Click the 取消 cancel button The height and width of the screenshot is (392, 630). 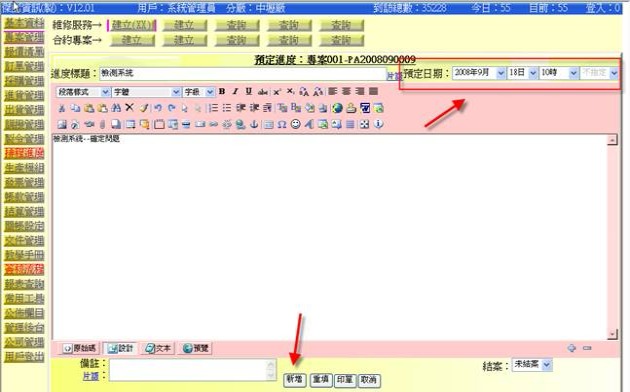click(x=368, y=380)
